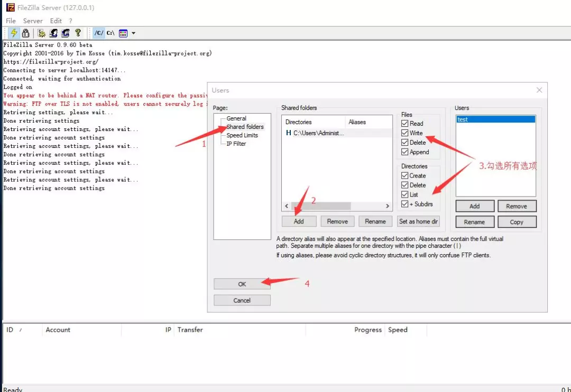Click log line 'FileZilla Server 0.9.60 beta'
This screenshot has height=392, width=571.
coord(48,45)
